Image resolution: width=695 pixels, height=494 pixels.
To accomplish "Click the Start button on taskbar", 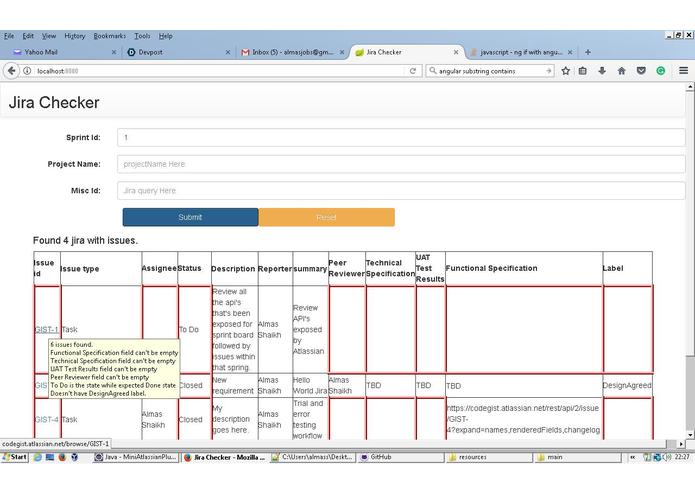I will [x=15, y=457].
